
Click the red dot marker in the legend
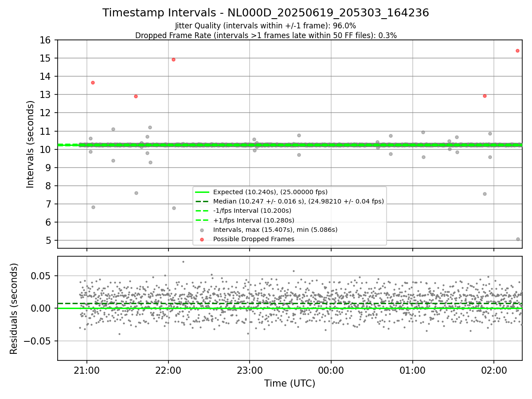coord(202,239)
